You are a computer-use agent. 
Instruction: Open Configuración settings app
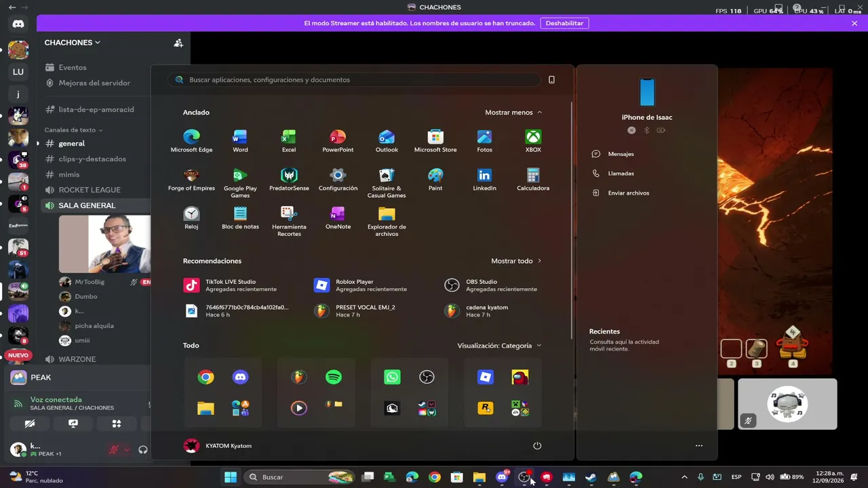point(338,180)
